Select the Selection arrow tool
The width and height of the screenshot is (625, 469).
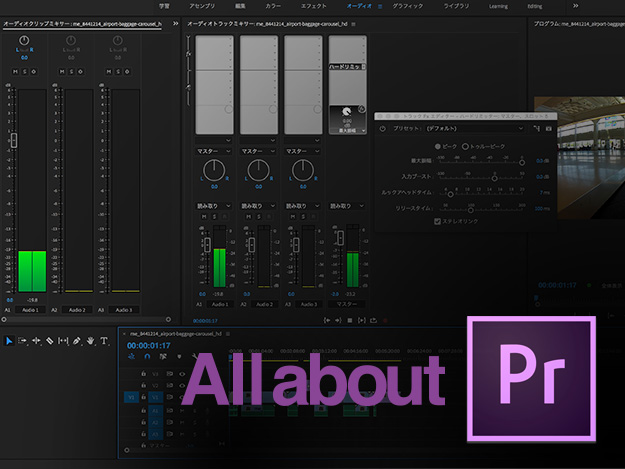click(x=9, y=341)
